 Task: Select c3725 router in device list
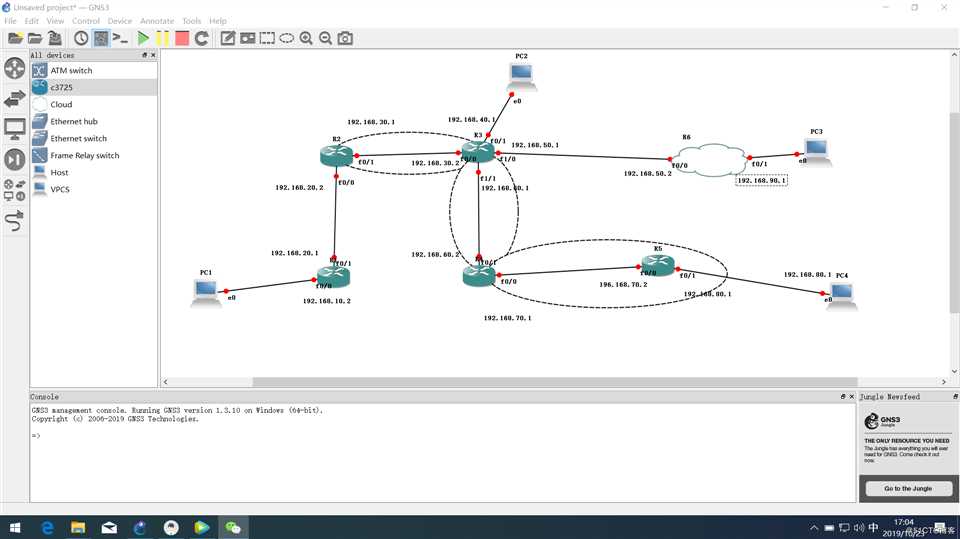tap(94, 87)
